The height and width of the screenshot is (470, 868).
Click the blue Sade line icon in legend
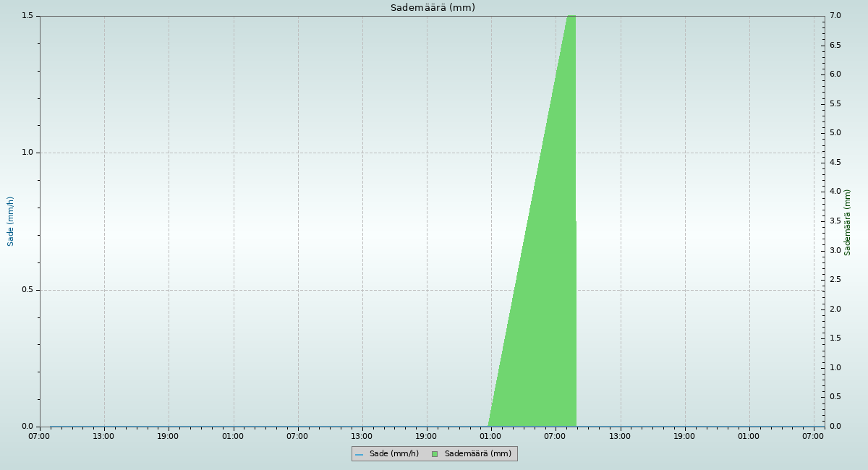click(359, 454)
